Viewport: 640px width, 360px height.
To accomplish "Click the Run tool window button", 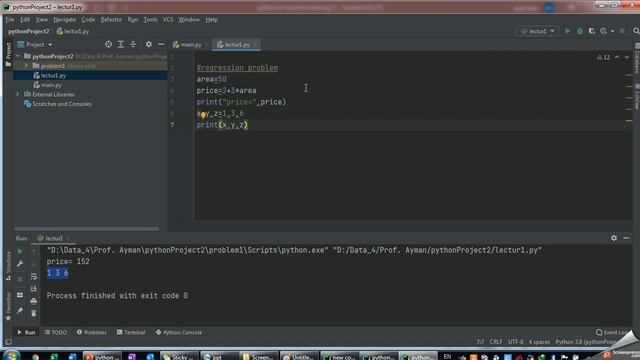I will click(26, 332).
